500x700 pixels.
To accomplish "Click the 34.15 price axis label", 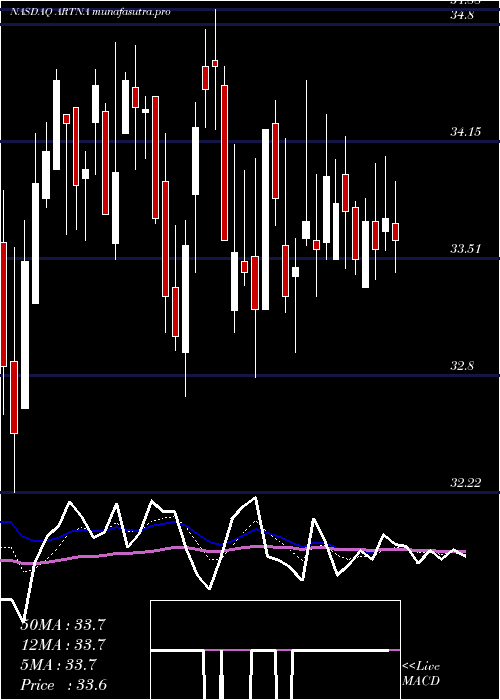I will [x=466, y=132].
